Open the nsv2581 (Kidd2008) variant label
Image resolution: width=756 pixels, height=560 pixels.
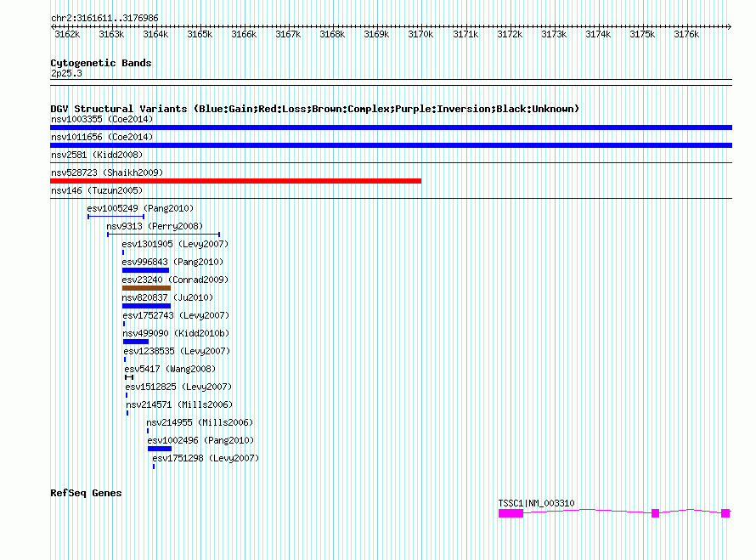pos(97,155)
